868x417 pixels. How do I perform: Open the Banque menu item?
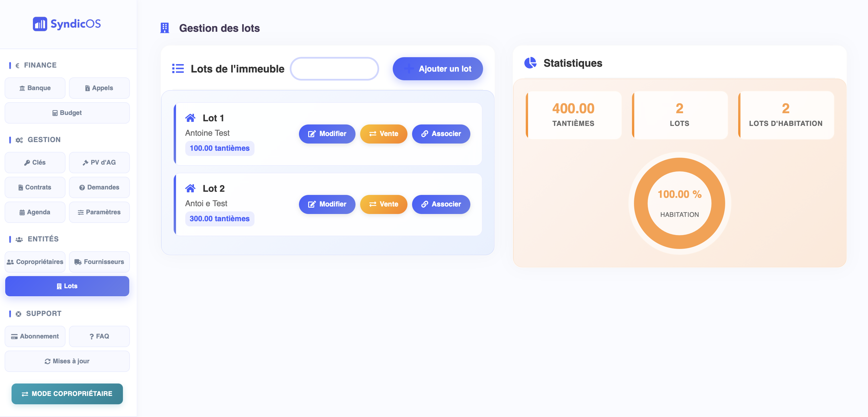35,88
